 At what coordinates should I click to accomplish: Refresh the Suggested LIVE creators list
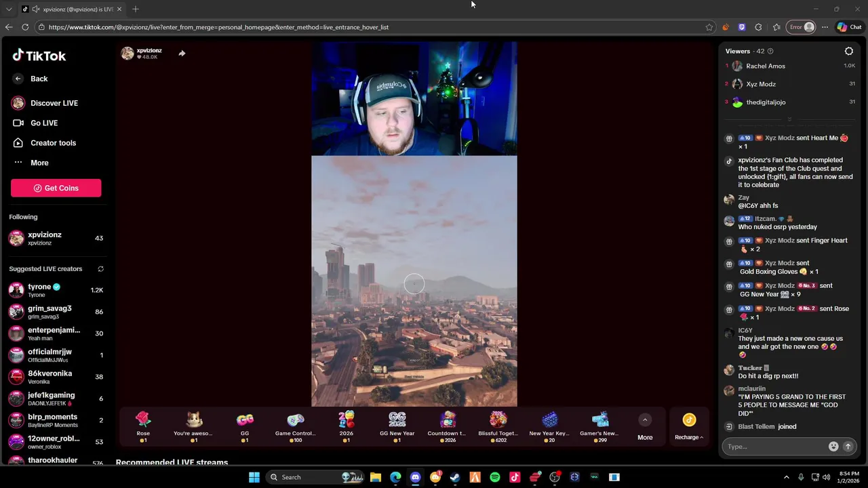100,269
